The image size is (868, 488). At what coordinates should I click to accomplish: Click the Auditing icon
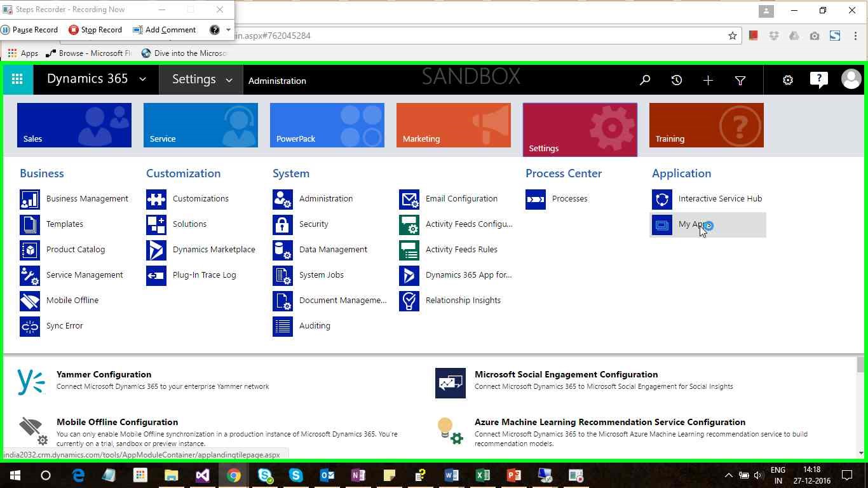point(283,326)
